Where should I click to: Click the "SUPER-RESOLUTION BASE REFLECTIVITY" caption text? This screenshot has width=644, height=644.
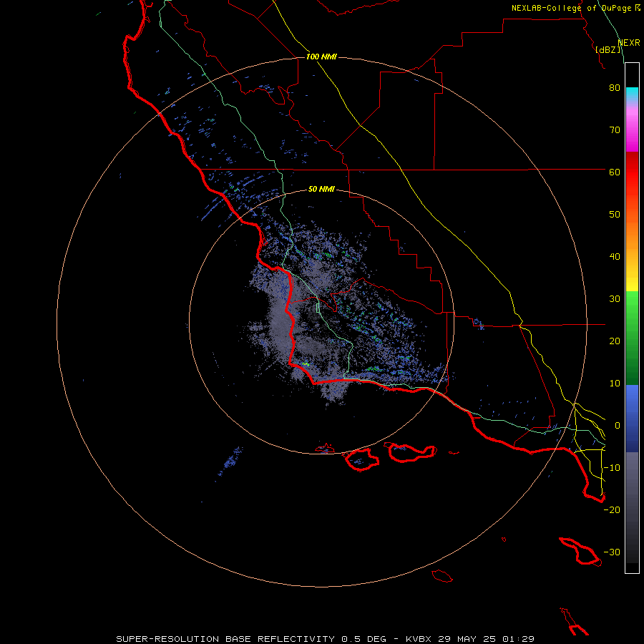225,639
